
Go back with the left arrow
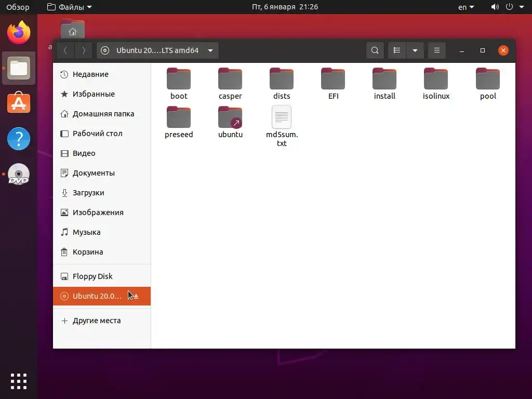65,50
